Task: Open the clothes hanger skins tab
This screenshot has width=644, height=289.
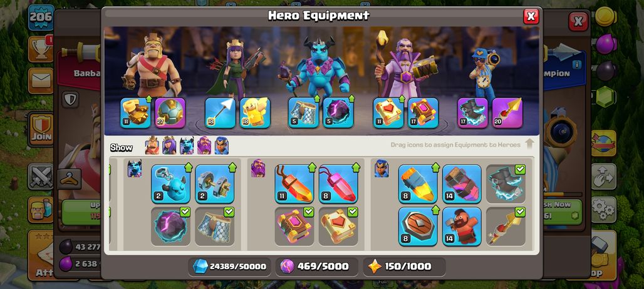Action: tap(69, 179)
